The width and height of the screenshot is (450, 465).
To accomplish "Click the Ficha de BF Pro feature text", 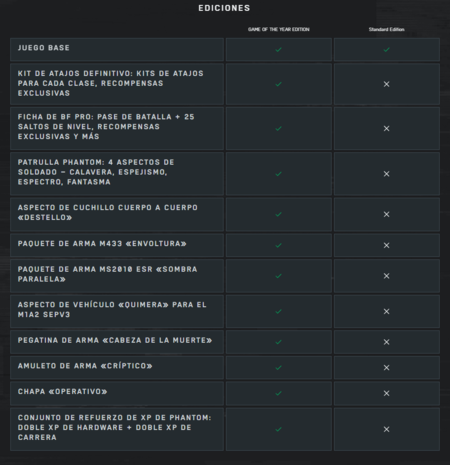I will click(106, 127).
